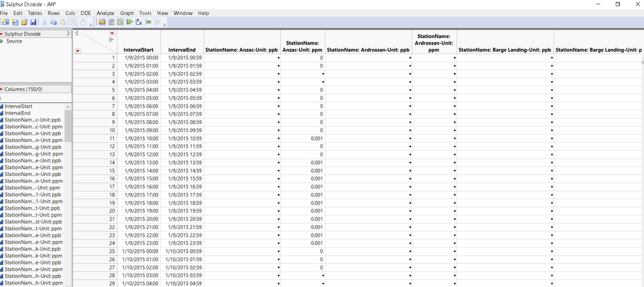644x287 pixels.
Task: Run the Source script green triangle
Action: 2,41
